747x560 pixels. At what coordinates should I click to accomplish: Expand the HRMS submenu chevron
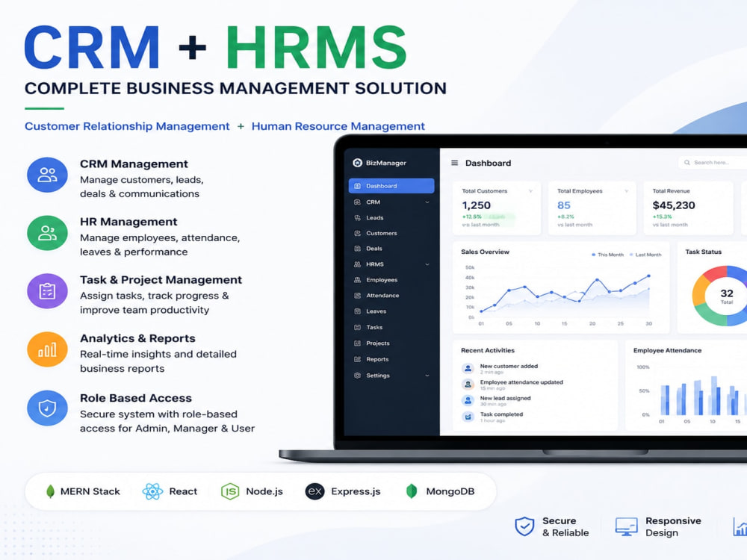pyautogui.click(x=427, y=264)
